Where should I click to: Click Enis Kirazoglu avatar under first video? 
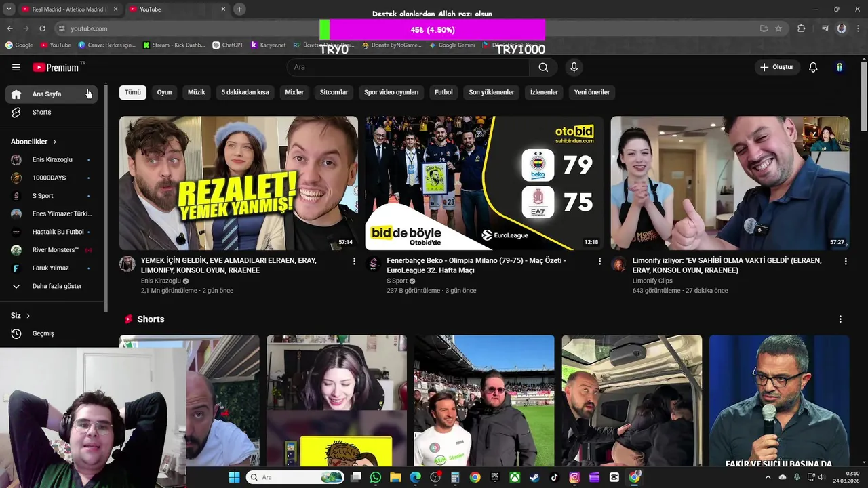point(127,264)
